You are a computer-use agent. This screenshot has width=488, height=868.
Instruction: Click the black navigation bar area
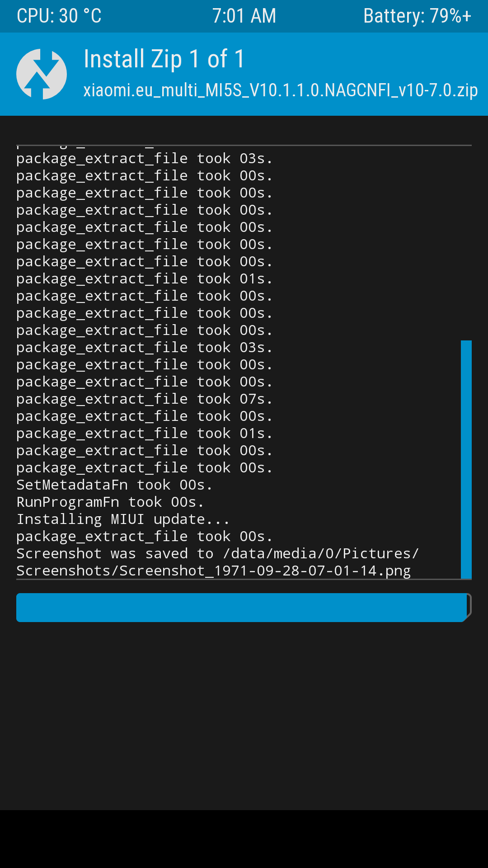click(244, 839)
